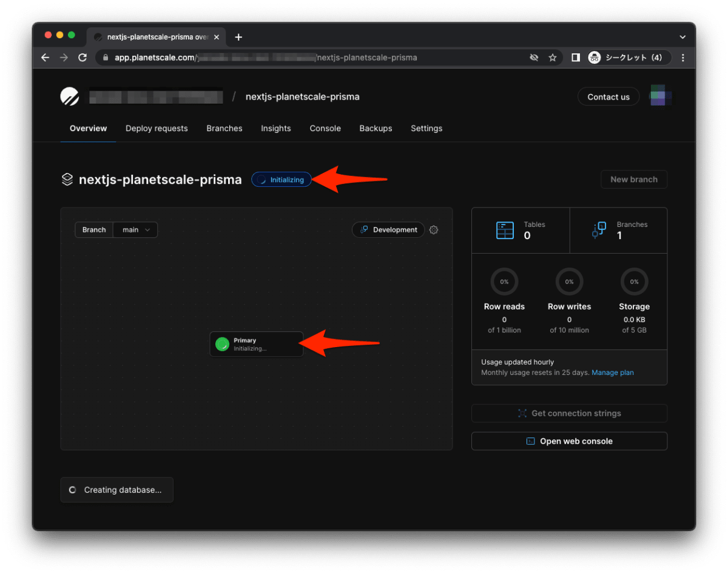Select the nextjs-planetscale-prisma browser tab

[157, 37]
